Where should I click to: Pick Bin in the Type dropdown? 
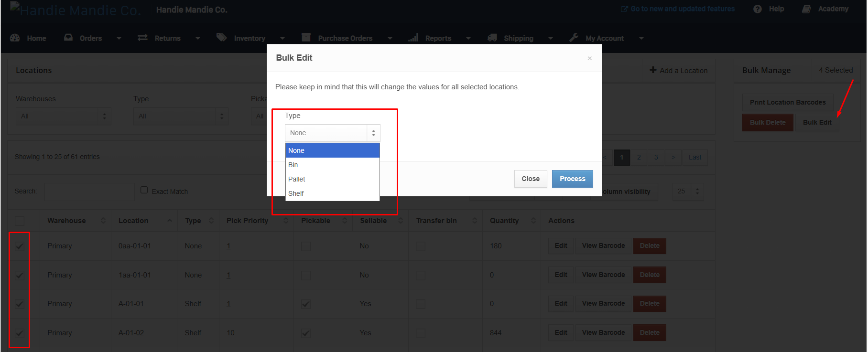[x=293, y=165]
